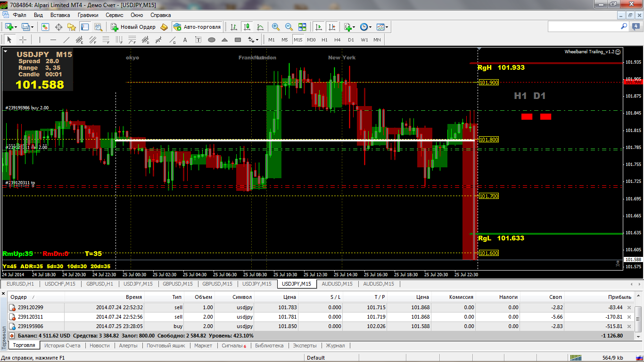Click the chart shift triangle marker

(x=479, y=49)
